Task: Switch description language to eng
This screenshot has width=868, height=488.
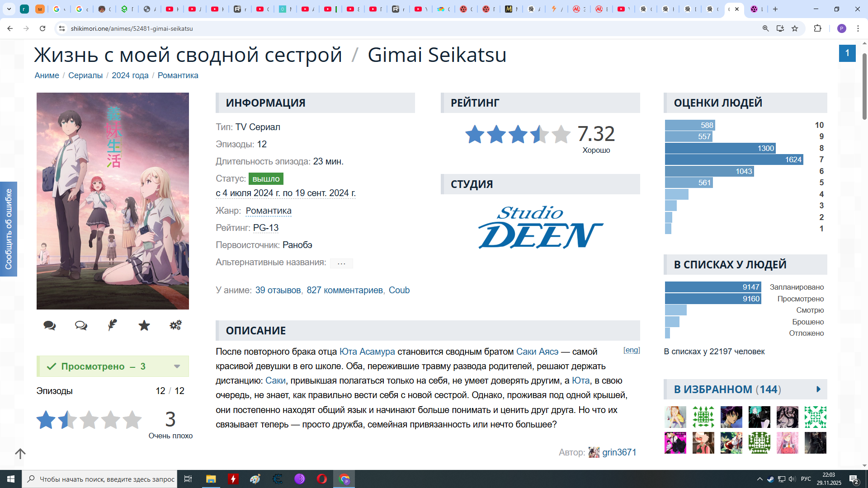Action: pyautogui.click(x=632, y=350)
